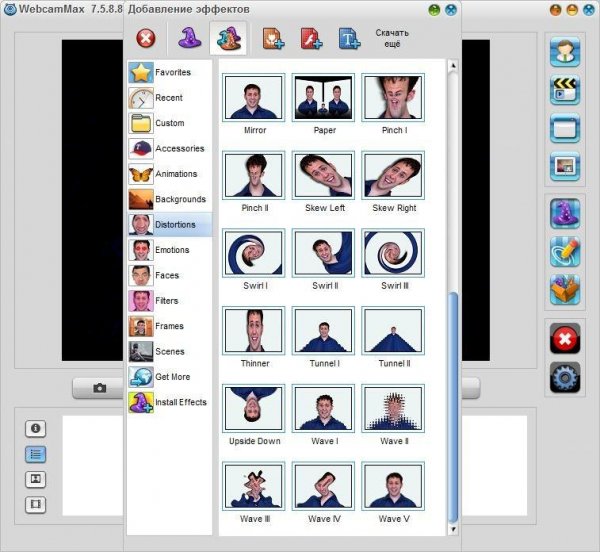Click the picture gallery icon button at bottom left

(x=36, y=479)
